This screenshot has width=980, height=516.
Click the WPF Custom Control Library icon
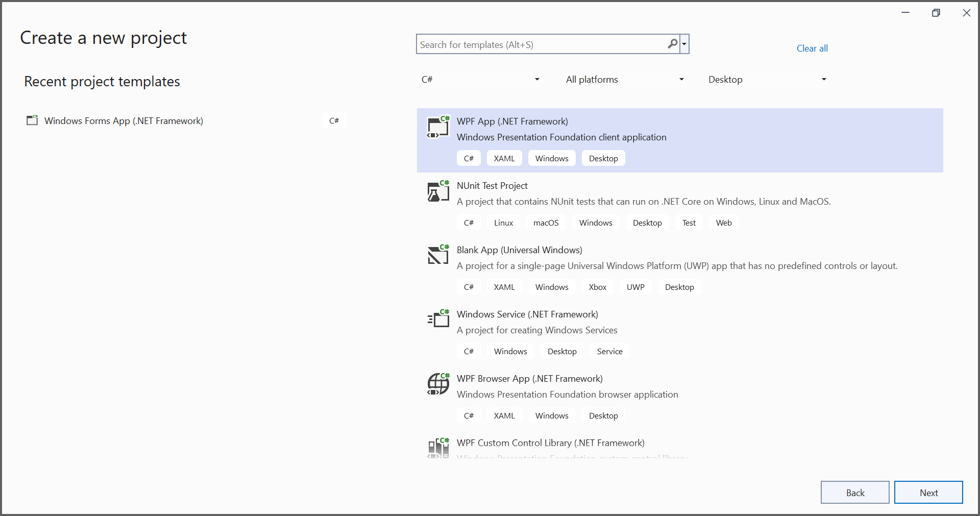point(438,448)
